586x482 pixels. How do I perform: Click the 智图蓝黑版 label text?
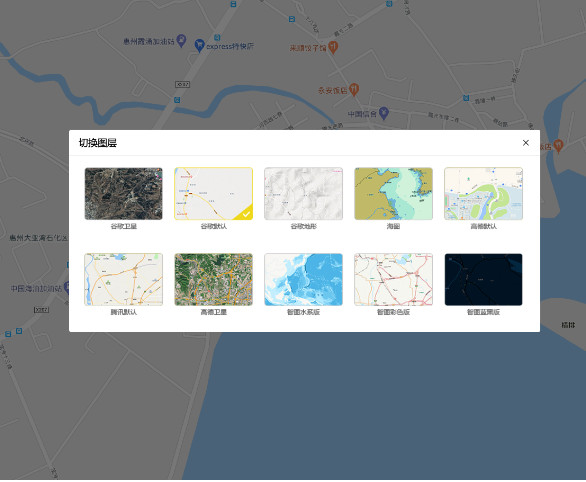[x=484, y=312]
